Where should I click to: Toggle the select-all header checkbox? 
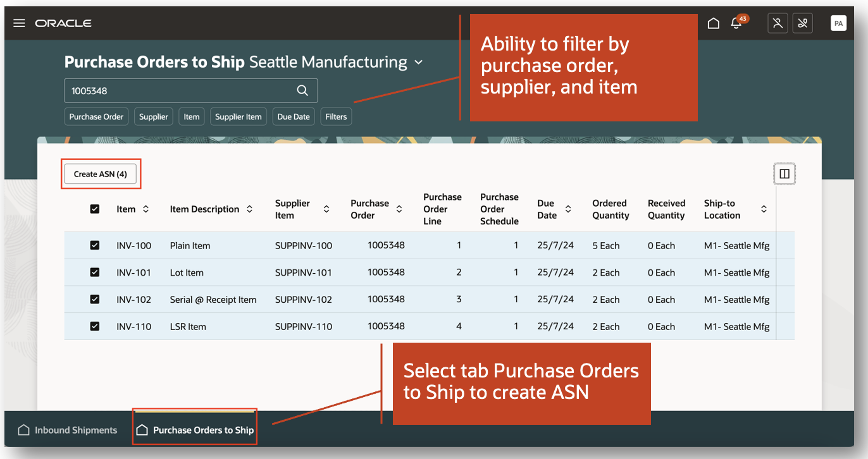[95, 209]
